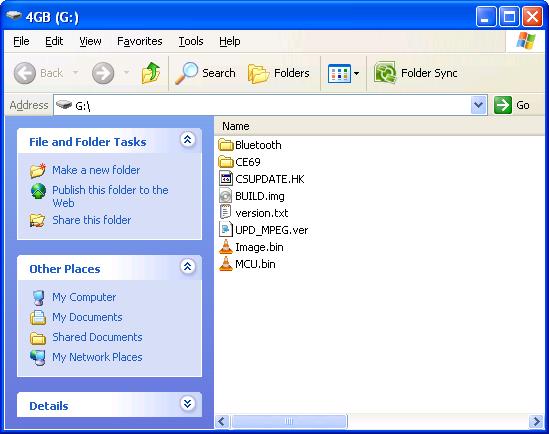
Task: Collapse the File and Folder Tasks panel
Action: click(188, 140)
